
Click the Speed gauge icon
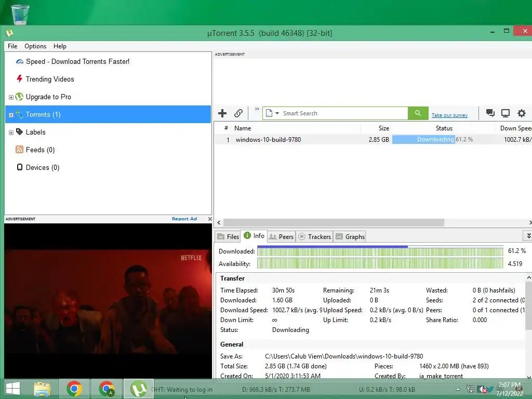[x=20, y=61]
